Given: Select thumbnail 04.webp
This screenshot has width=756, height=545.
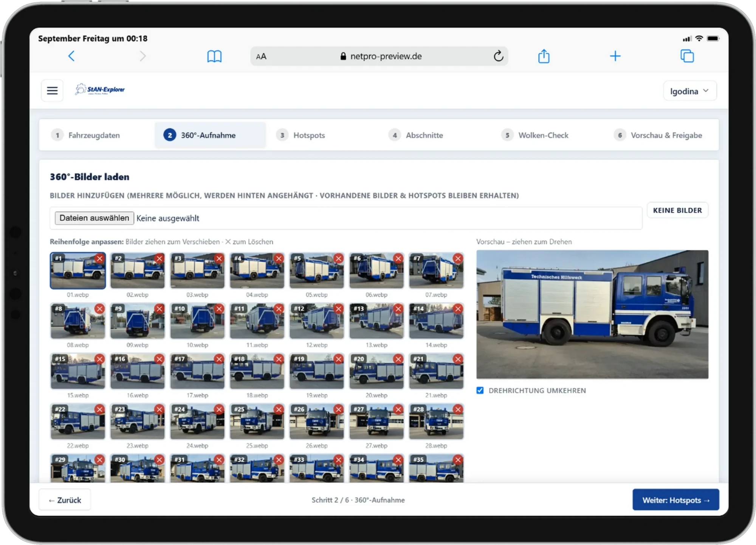Looking at the screenshot, I should click(x=257, y=270).
